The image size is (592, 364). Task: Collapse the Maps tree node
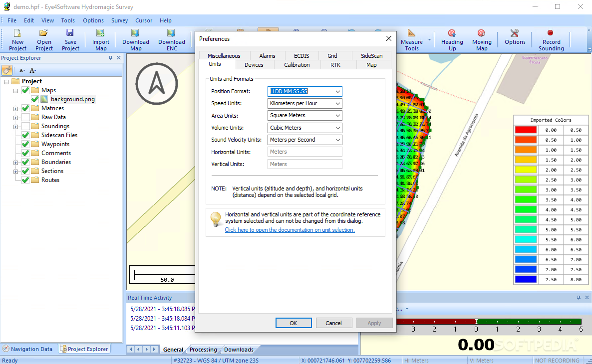coord(15,91)
